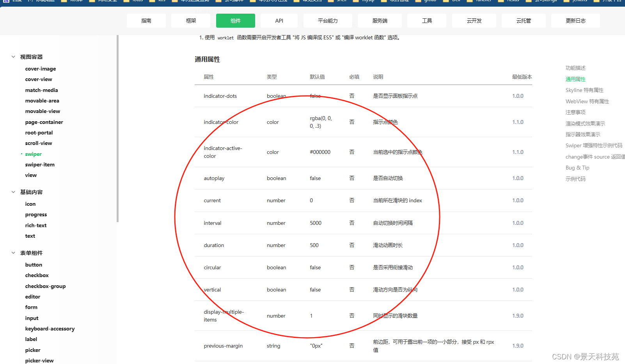625x364 pixels.
Task: Select root-portal in the sidebar
Action: pos(39,133)
